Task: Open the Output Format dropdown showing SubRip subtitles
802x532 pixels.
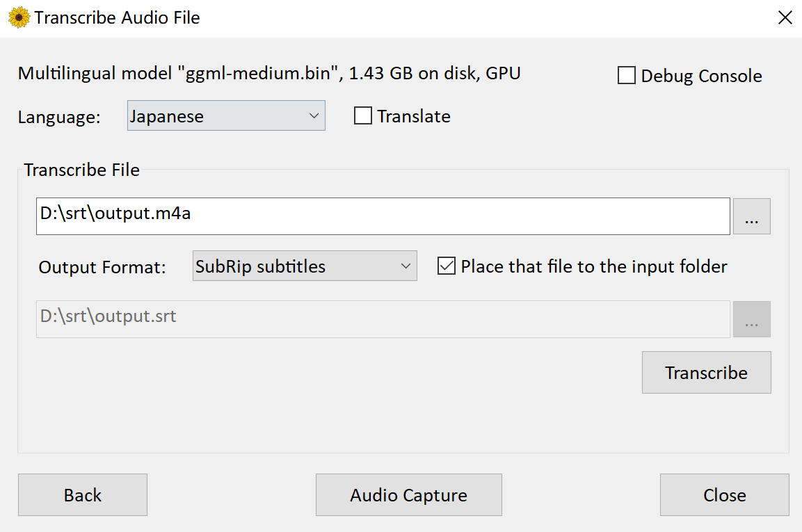Action: pyautogui.click(x=305, y=266)
